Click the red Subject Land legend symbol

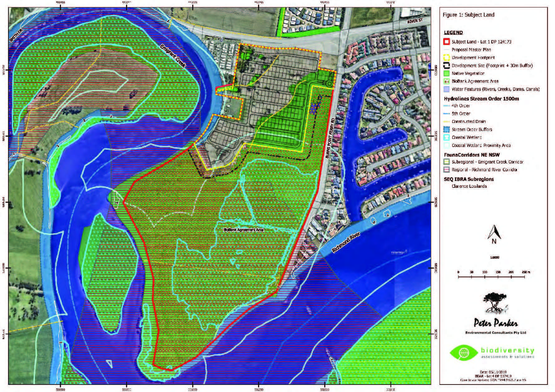coord(446,42)
